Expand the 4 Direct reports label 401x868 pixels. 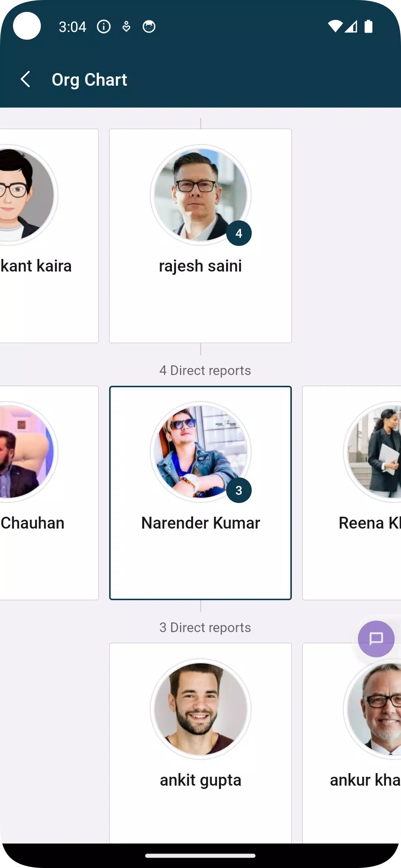click(205, 371)
